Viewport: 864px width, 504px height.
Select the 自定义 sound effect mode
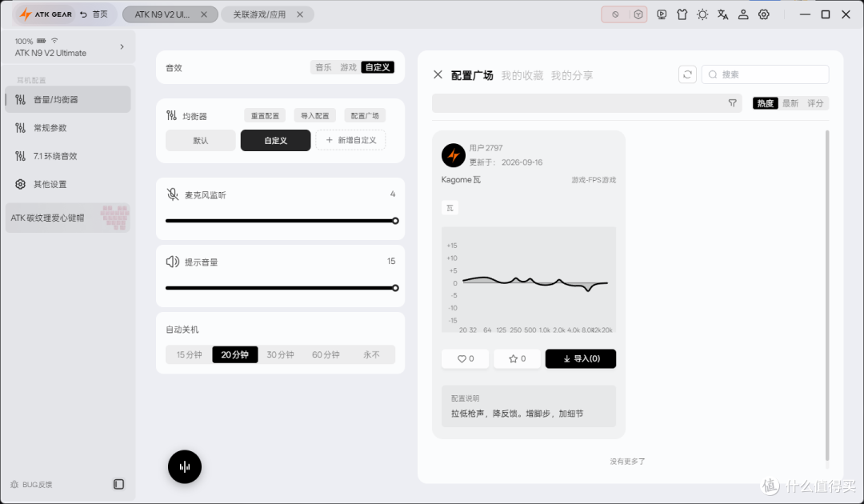[378, 67]
